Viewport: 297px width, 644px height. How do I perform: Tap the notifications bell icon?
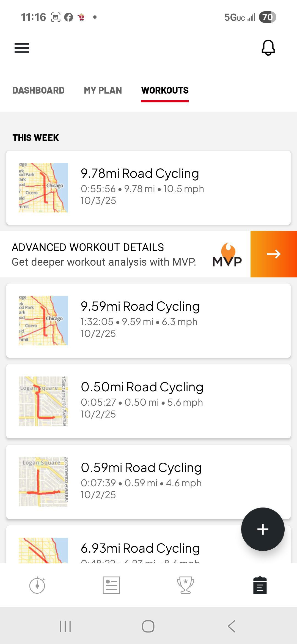coord(268,48)
